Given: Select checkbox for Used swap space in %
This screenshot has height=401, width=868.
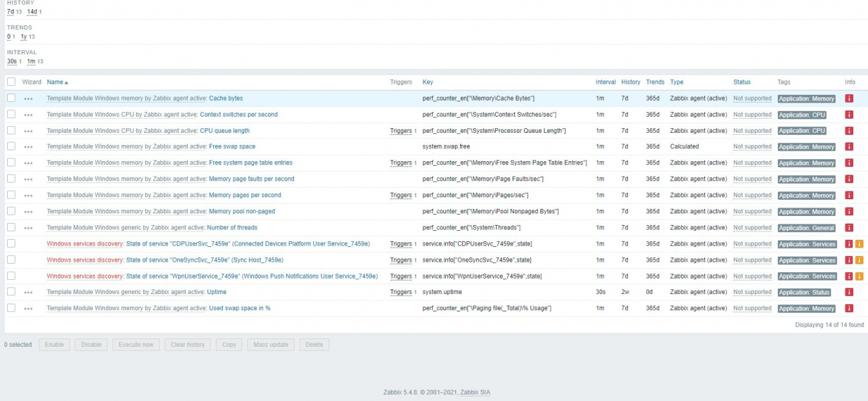Looking at the screenshot, I should pos(11,308).
